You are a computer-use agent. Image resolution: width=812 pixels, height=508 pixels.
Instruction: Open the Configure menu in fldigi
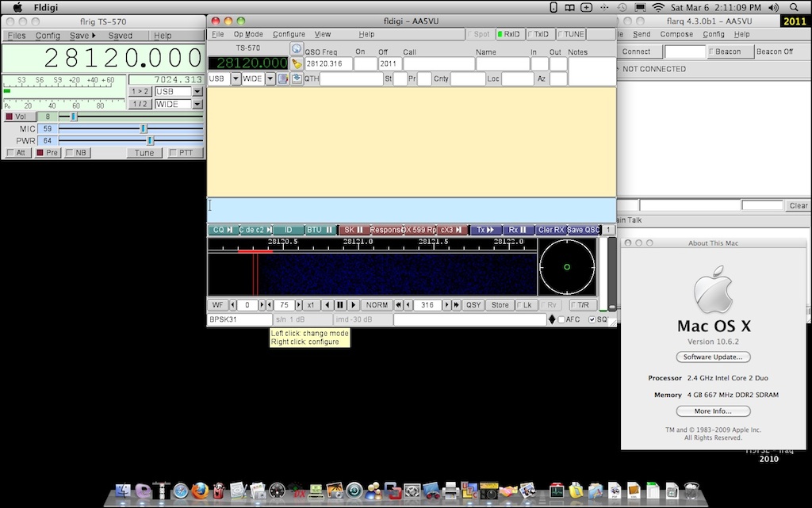(x=289, y=34)
